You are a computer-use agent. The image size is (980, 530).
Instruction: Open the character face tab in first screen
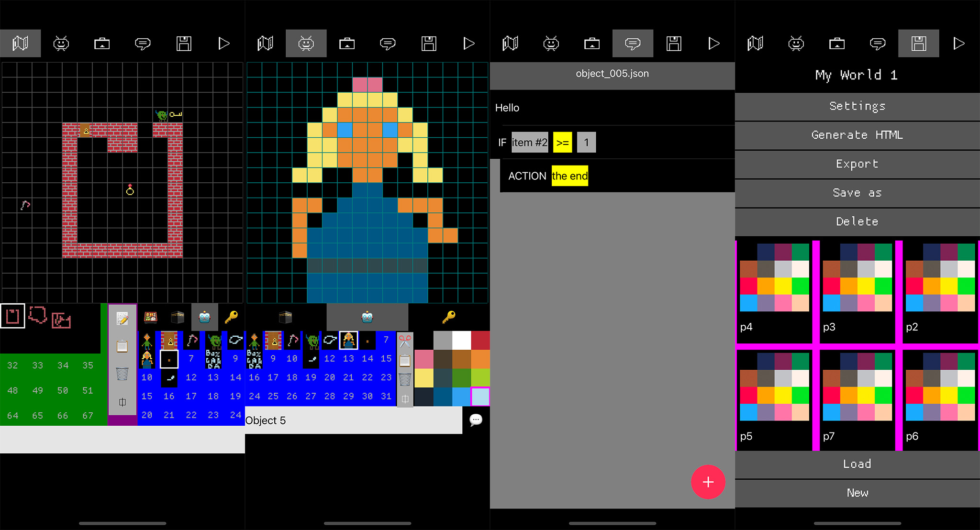(x=61, y=44)
